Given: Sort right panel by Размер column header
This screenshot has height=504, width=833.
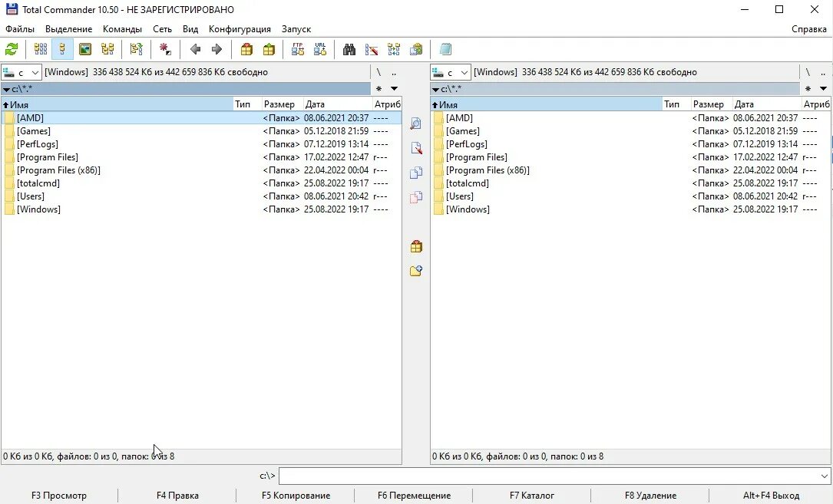Looking at the screenshot, I should (x=712, y=104).
